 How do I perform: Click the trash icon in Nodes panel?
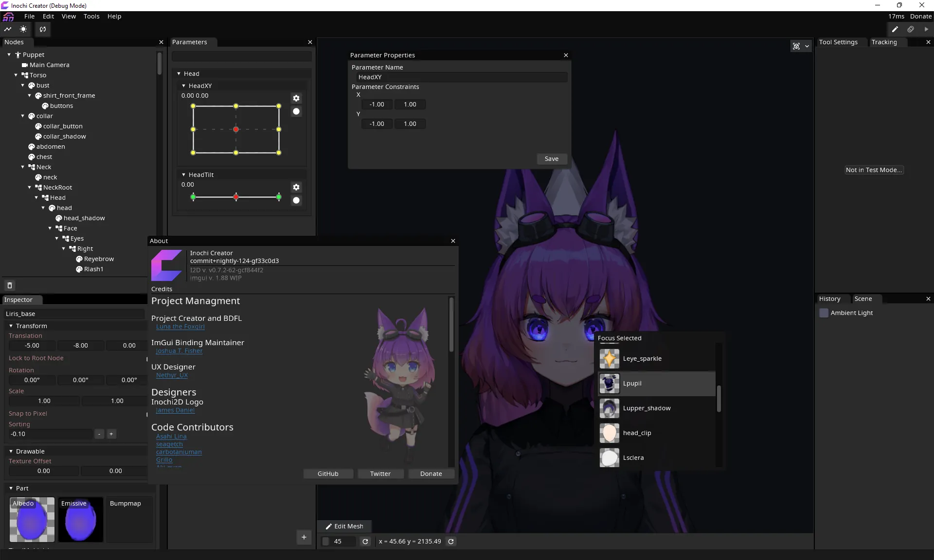click(9, 285)
